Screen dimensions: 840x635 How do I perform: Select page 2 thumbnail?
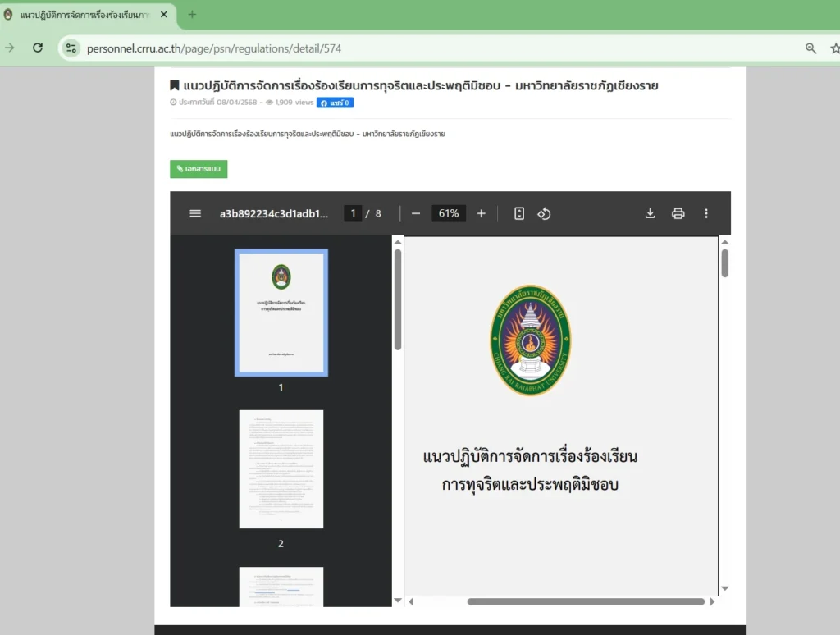pos(281,469)
